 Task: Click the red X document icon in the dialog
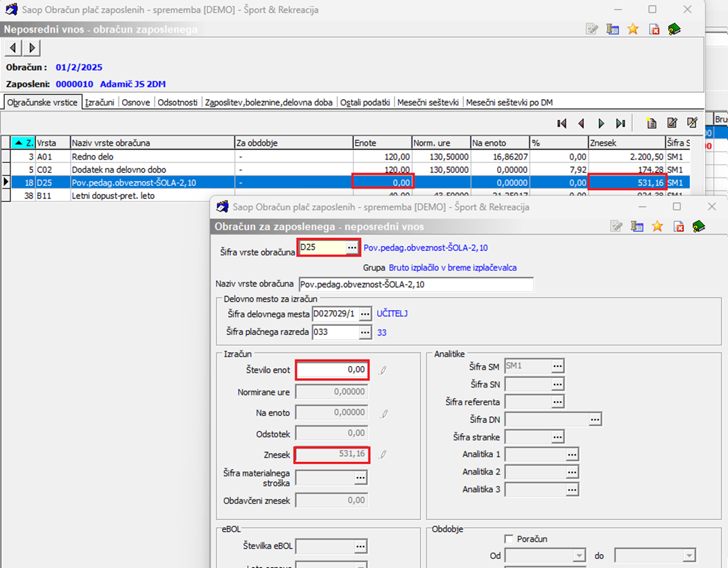pos(678,226)
